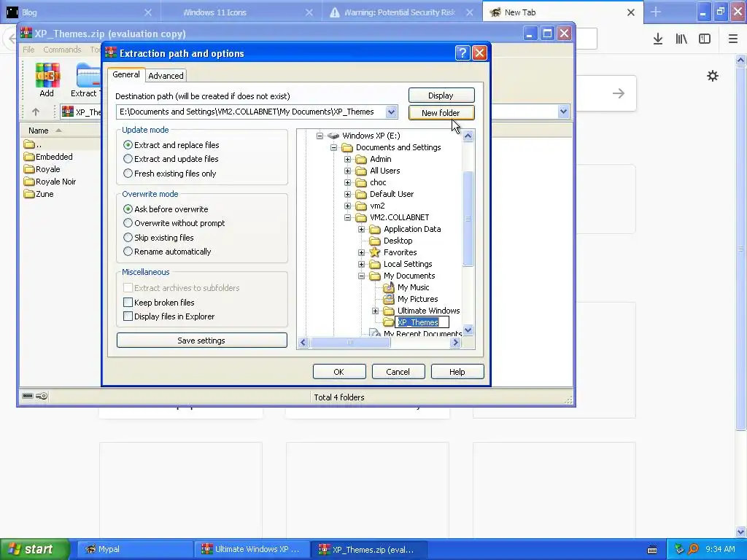This screenshot has width=747, height=560.
Task: Click folder tree scroll down arrow
Action: [468, 330]
